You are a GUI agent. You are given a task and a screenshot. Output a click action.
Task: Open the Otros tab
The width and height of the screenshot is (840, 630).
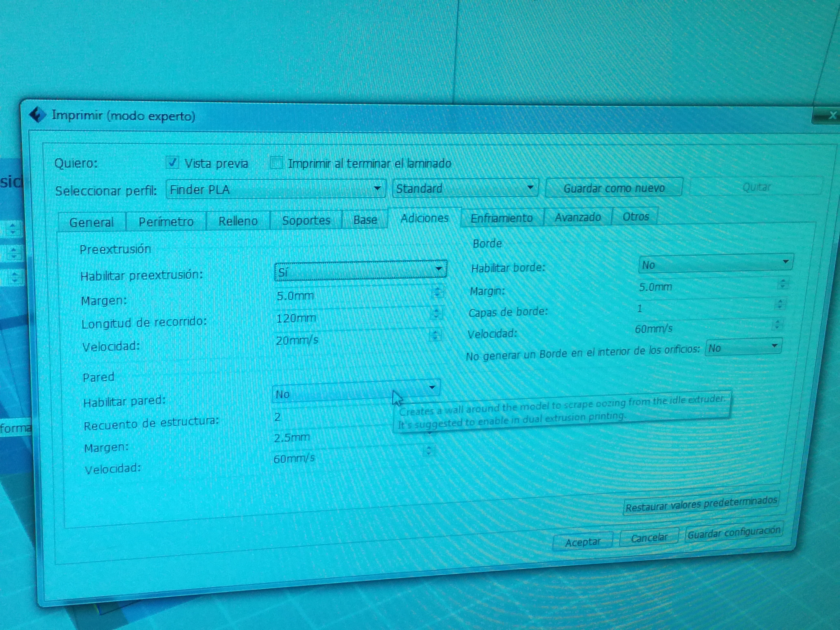(635, 216)
